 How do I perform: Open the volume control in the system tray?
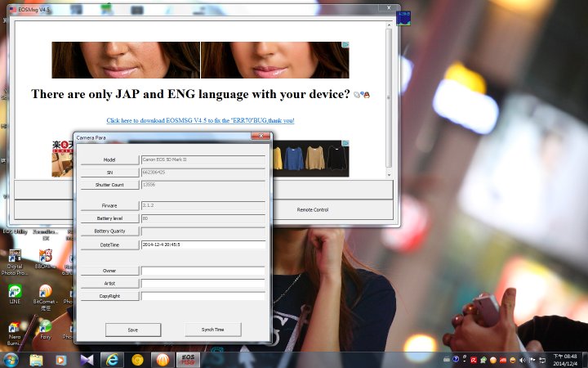tap(522, 360)
